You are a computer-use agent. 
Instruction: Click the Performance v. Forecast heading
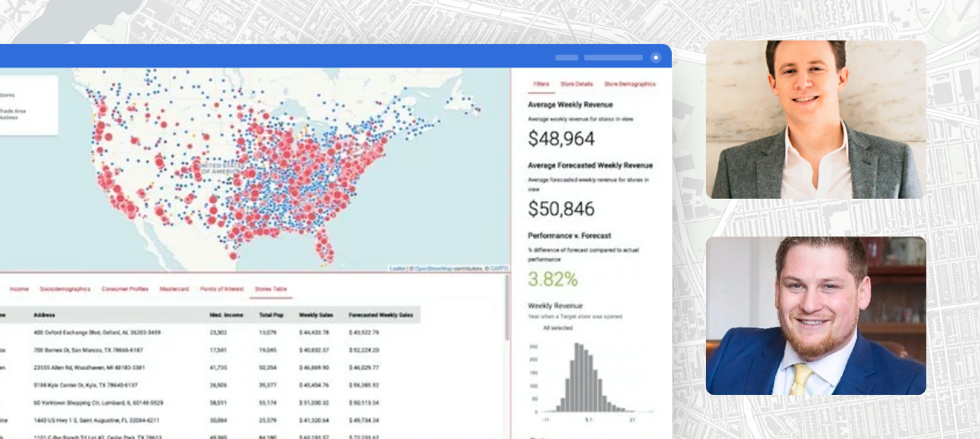coord(569,236)
